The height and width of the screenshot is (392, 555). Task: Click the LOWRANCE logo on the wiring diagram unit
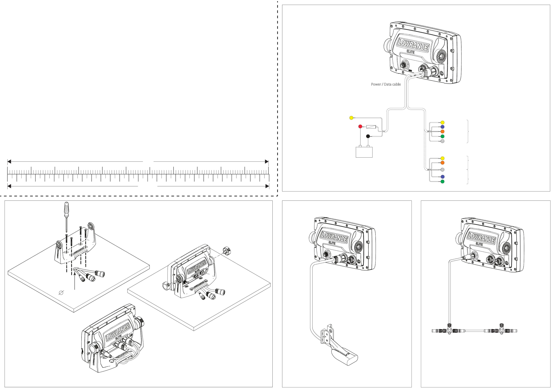click(413, 45)
